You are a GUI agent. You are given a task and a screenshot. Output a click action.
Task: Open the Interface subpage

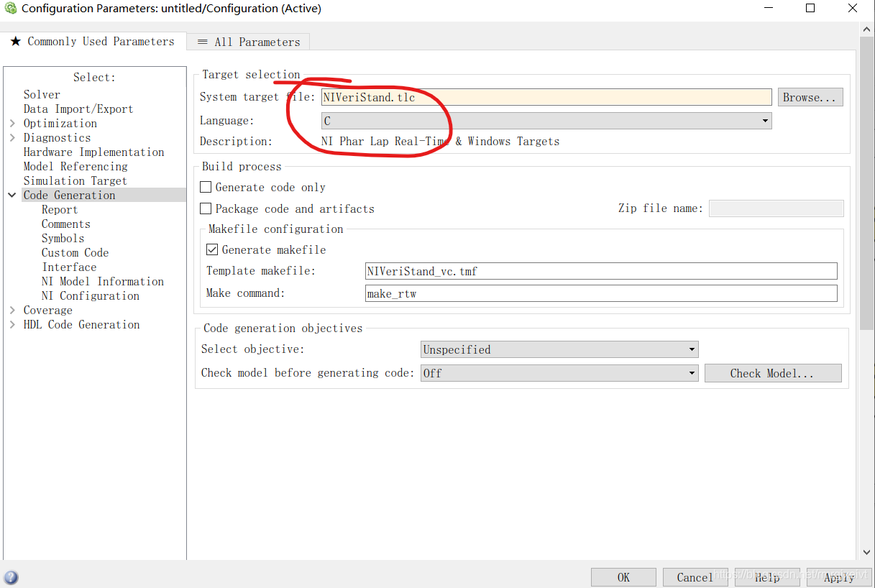point(69,267)
